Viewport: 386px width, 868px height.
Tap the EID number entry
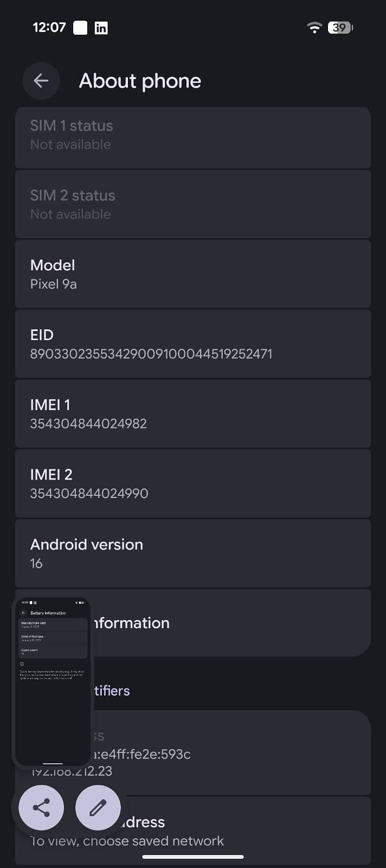(x=192, y=344)
